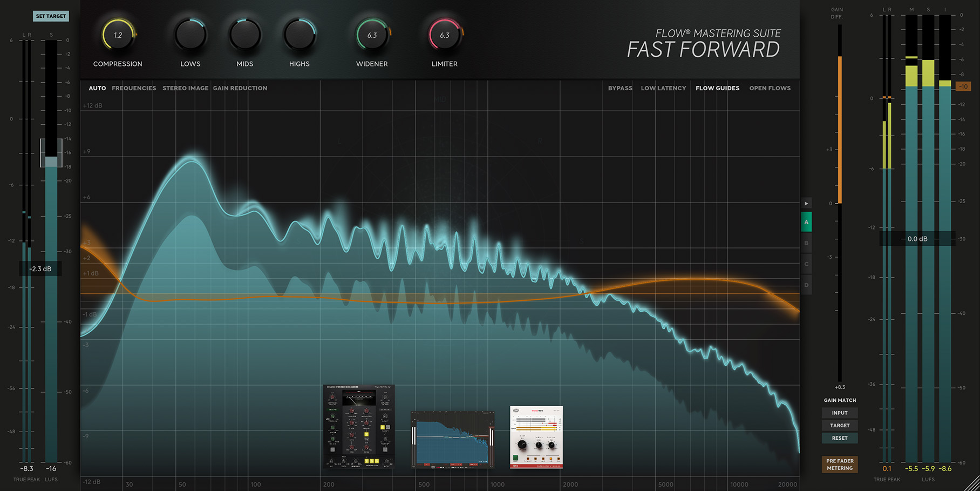Click the output LUFS value -5.5
Viewport: 980px width, 491px height.
[911, 469]
